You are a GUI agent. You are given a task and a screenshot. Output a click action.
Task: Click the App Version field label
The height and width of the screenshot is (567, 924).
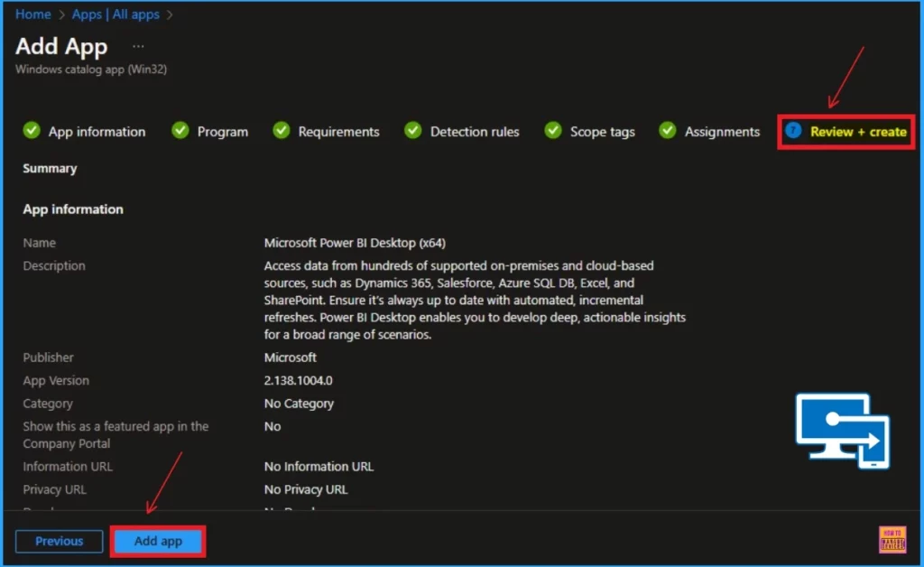coord(56,381)
